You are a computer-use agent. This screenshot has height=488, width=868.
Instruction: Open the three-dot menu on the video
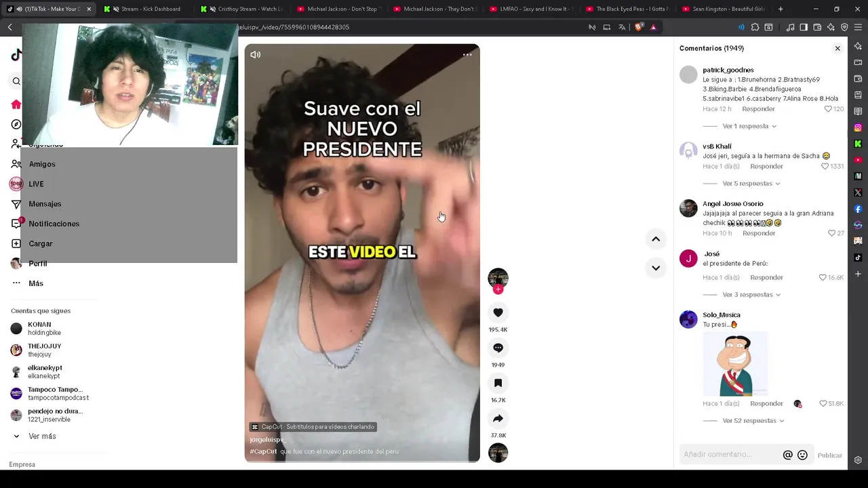coord(467,55)
